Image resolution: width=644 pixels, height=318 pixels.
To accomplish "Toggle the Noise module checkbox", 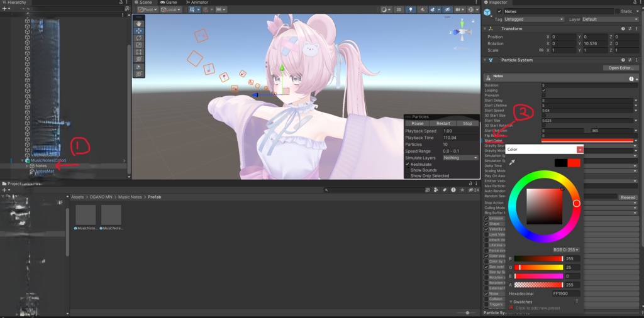I will [487, 293].
